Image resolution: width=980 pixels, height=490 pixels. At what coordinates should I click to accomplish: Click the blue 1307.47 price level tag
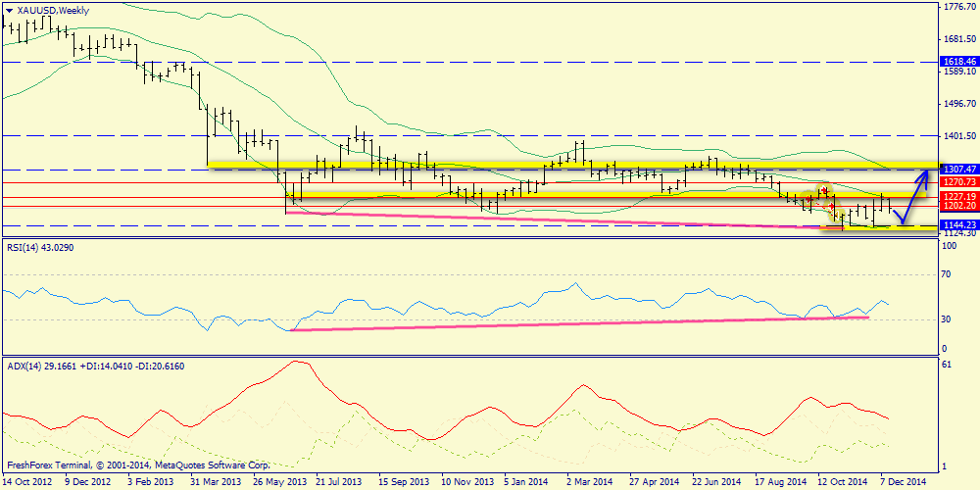tap(958, 169)
